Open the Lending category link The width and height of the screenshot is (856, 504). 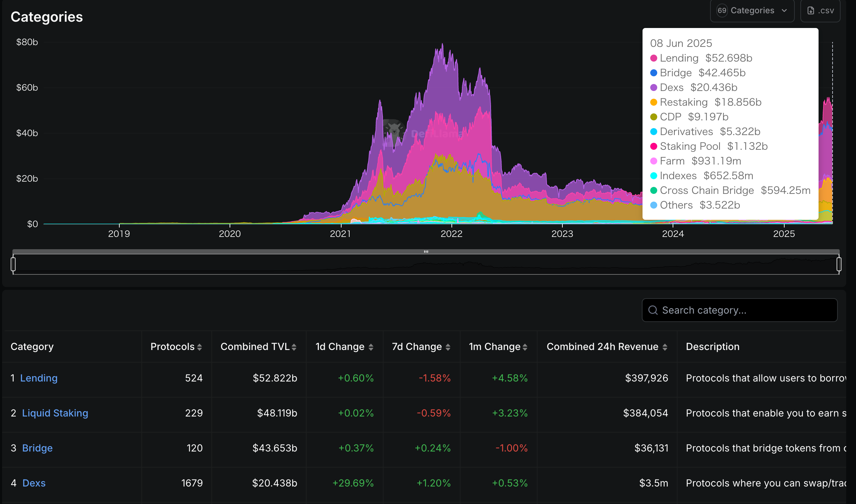coord(39,378)
